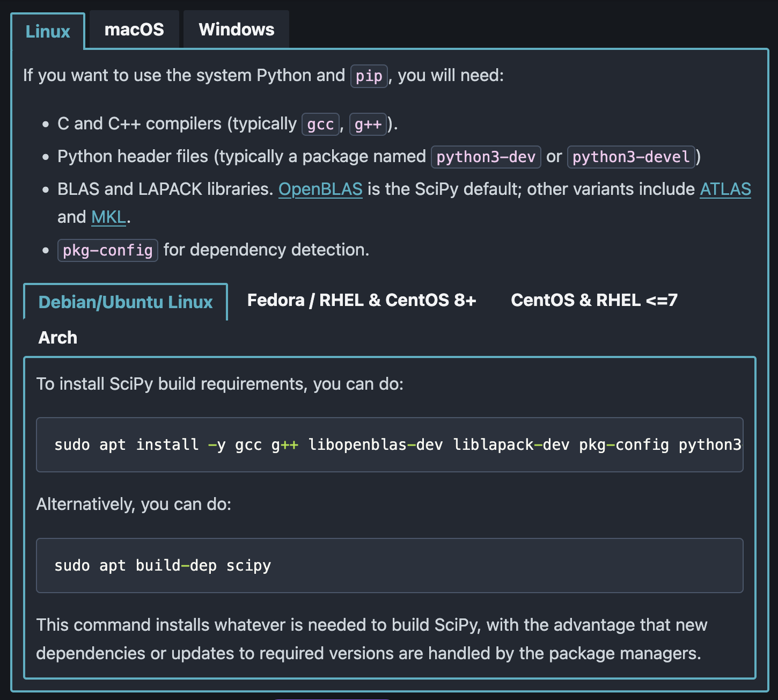Switch to Fedora / RHEL & CentOS 8+ tab
This screenshot has width=778, height=700.
(x=362, y=300)
